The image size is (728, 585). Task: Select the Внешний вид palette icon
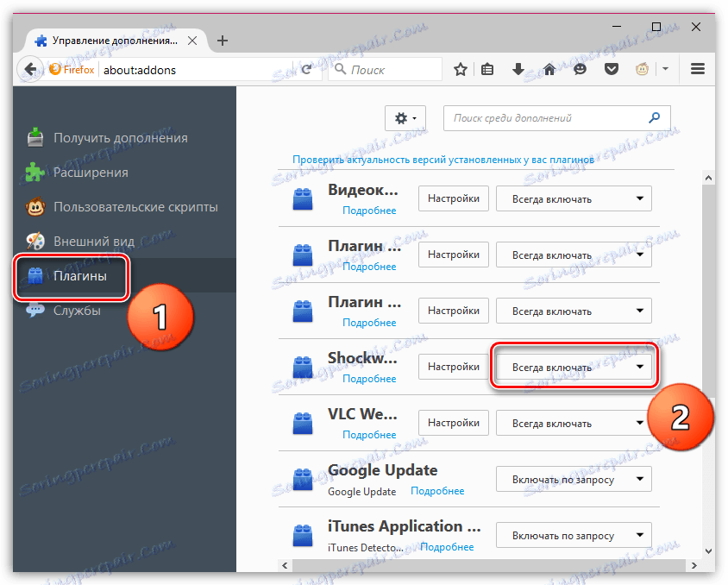[33, 241]
